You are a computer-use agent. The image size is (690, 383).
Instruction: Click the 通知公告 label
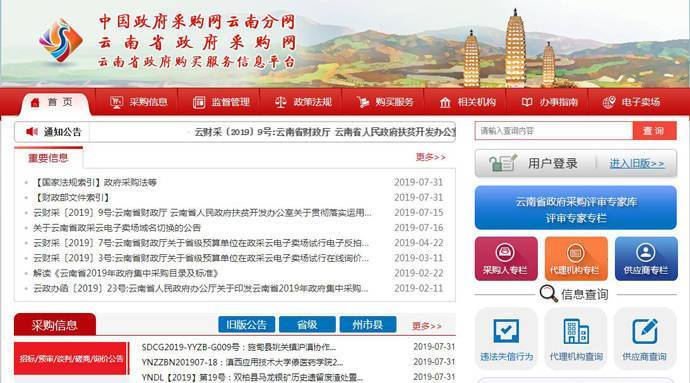(x=62, y=132)
